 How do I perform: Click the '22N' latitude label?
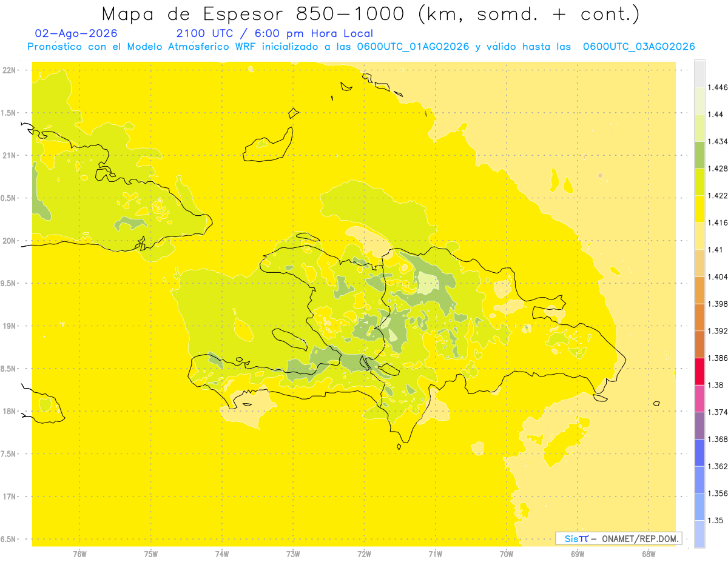[x=9, y=70]
